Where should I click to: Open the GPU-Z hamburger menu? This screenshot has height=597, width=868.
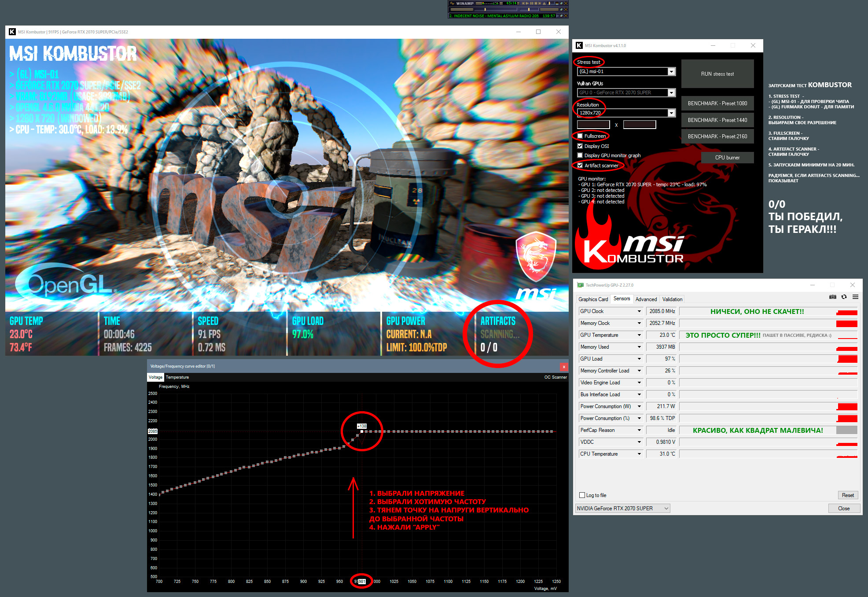click(855, 297)
